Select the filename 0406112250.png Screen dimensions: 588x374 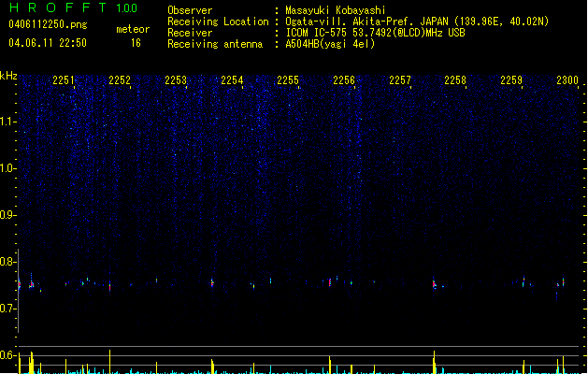tap(48, 24)
